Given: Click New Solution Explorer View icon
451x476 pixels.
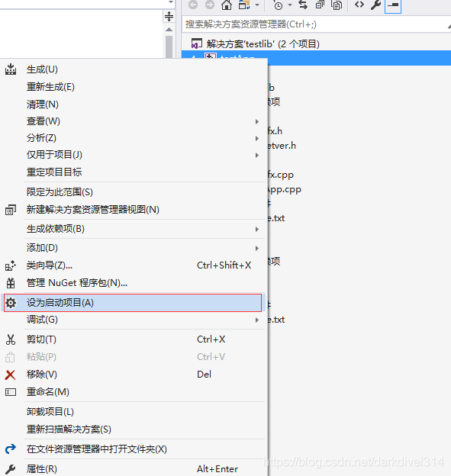Looking at the screenshot, I should click(x=11, y=210).
